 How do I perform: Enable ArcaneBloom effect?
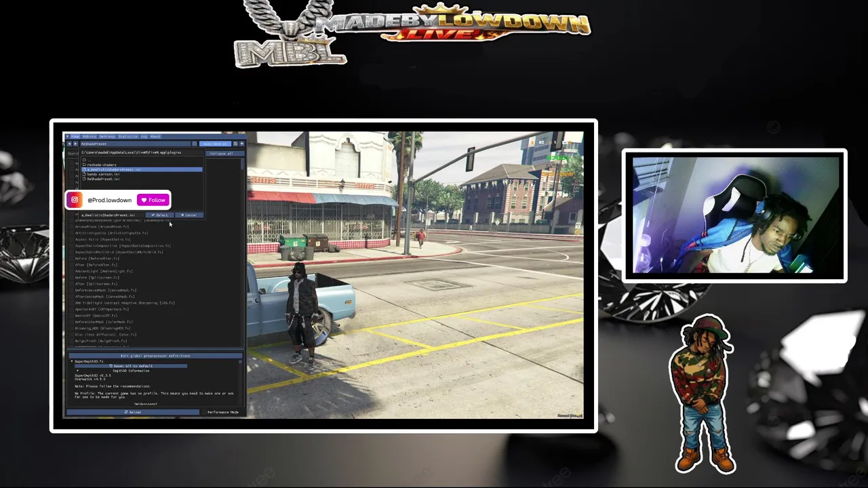[x=102, y=226]
